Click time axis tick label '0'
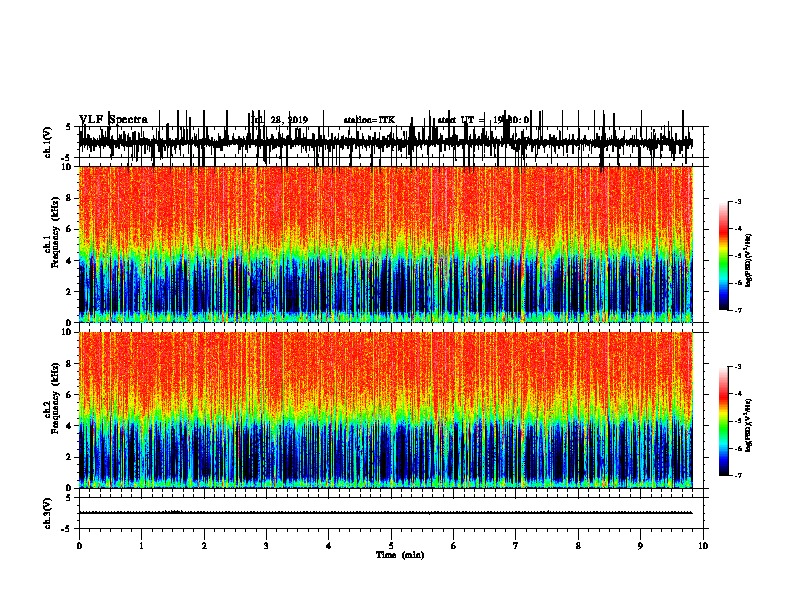This screenshot has width=792, height=612. tap(79, 546)
